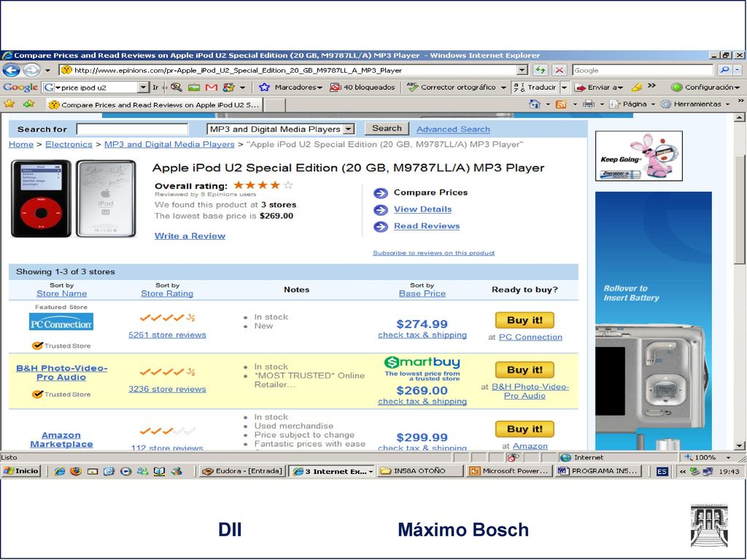Open the MP3 and Digital Media Players dropdown

pos(349,129)
